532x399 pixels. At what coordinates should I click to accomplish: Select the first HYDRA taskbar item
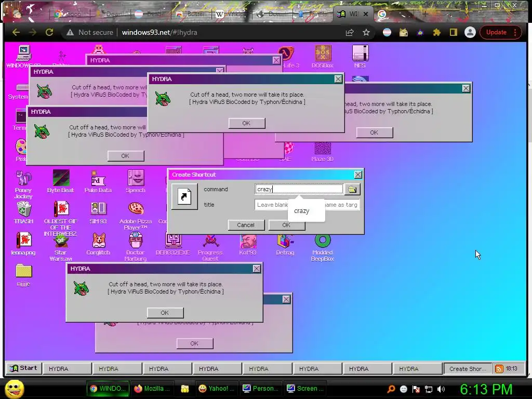[67, 369]
